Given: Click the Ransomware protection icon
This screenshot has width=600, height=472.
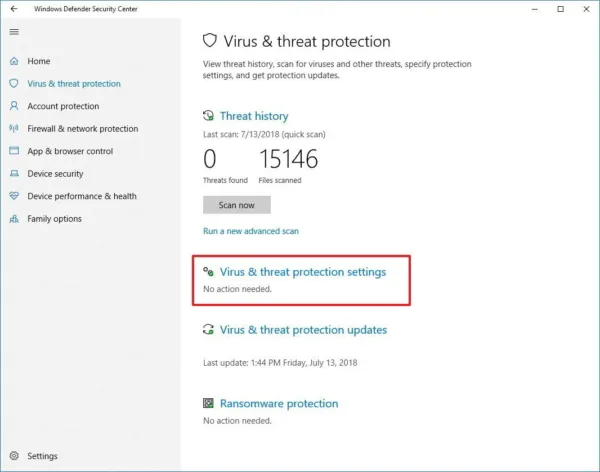Looking at the screenshot, I should tap(208, 403).
